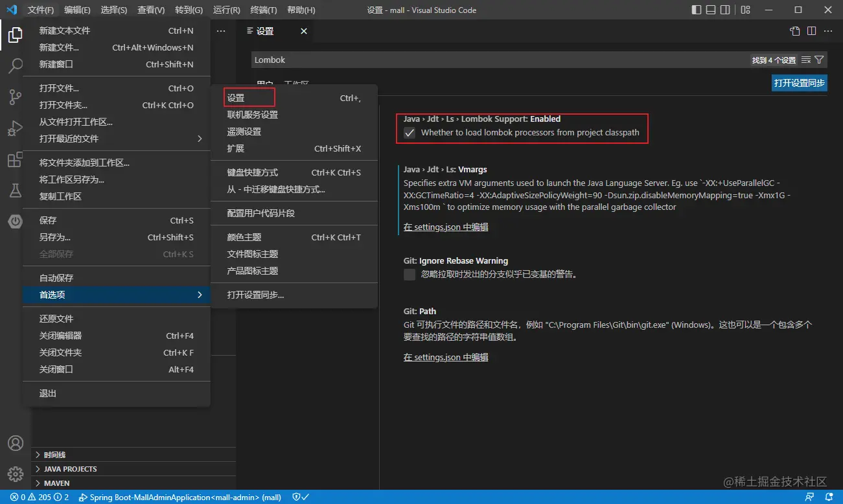Toggle secondary sidebar layout button
The height and width of the screenshot is (504, 843).
[x=726, y=10]
